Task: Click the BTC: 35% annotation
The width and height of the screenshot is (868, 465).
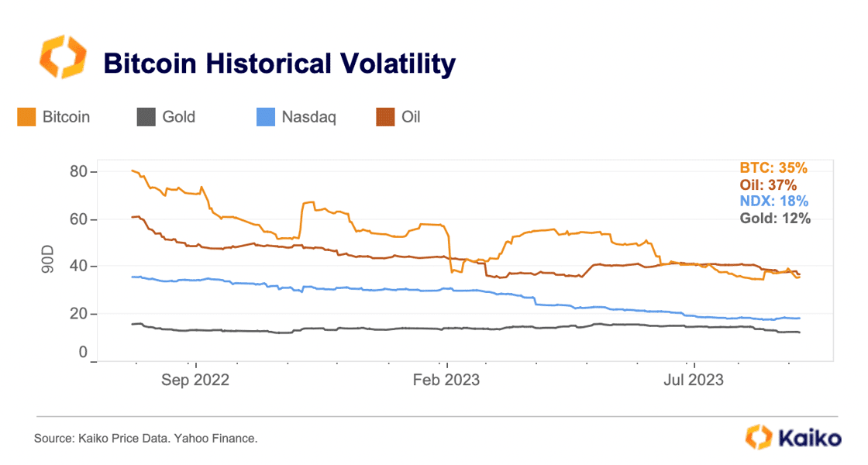Action: coord(773,167)
